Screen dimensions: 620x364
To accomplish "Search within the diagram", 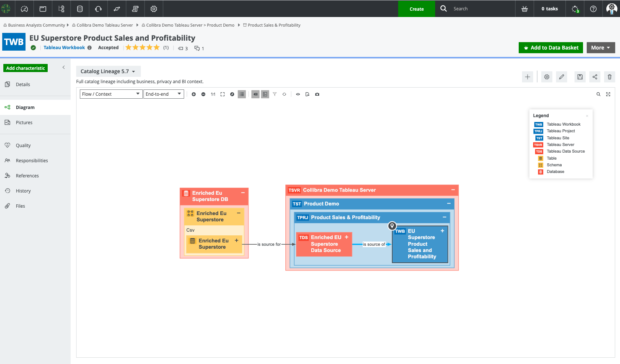I will point(599,94).
